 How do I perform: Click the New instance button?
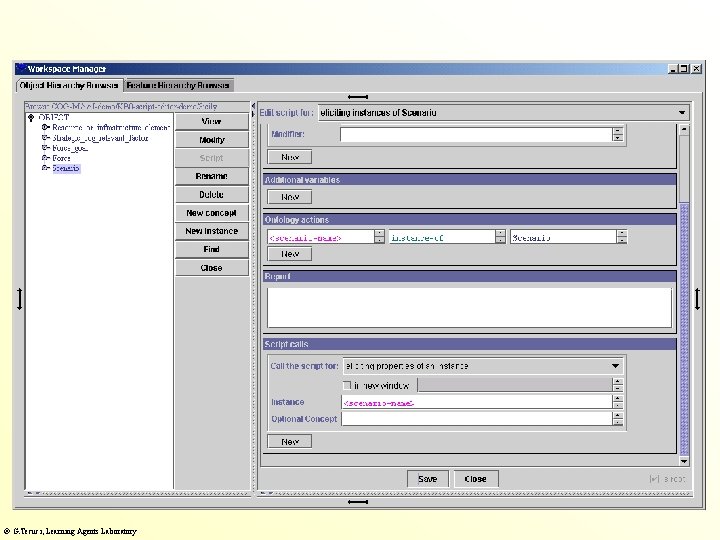pyautogui.click(x=212, y=231)
